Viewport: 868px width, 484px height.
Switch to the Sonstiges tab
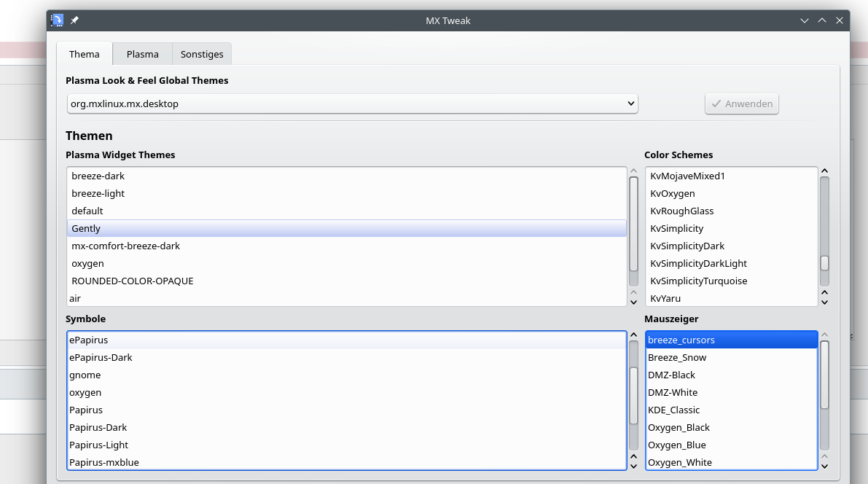click(x=202, y=54)
